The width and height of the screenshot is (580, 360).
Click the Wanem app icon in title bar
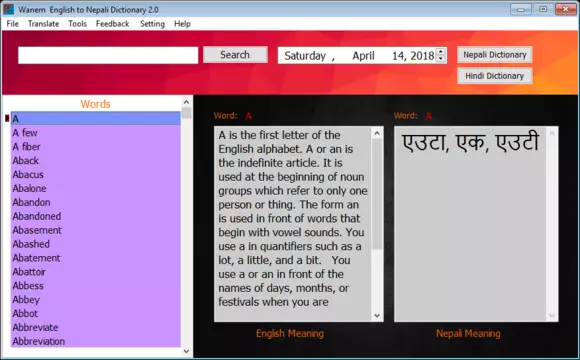(x=8, y=9)
